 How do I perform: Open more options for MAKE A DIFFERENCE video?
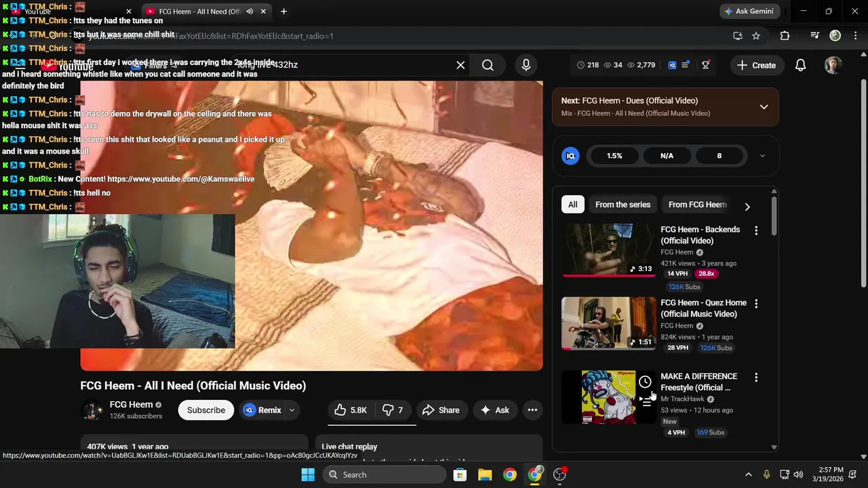[756, 378]
